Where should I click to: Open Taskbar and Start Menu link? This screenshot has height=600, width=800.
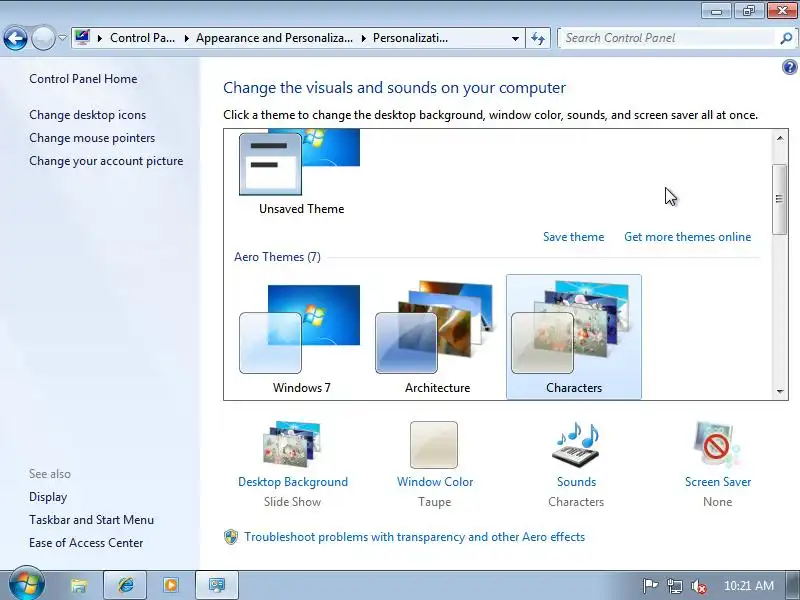[91, 520]
